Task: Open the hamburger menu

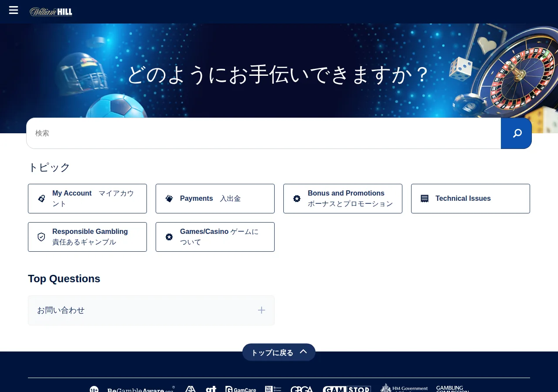Action: [14, 10]
